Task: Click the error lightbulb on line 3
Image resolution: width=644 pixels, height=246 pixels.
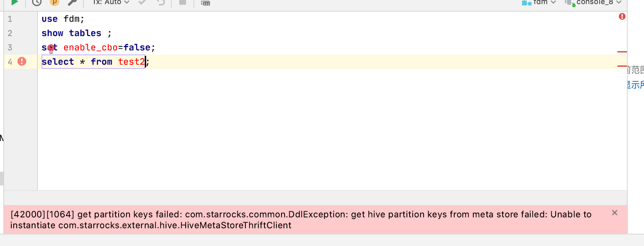Action: (51, 48)
